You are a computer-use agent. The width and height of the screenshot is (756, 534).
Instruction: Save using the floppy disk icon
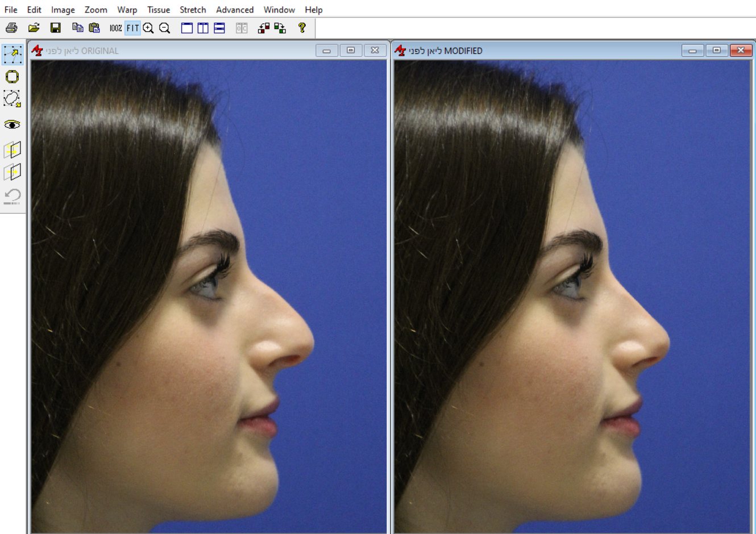point(56,28)
